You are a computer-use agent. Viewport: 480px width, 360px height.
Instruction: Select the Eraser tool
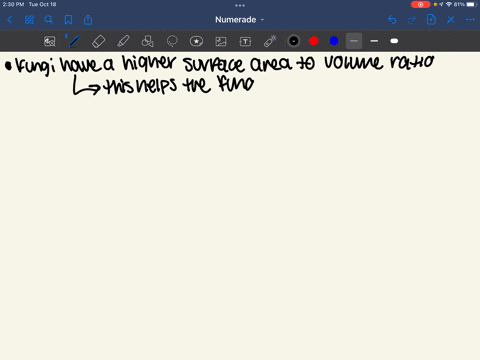[98, 41]
